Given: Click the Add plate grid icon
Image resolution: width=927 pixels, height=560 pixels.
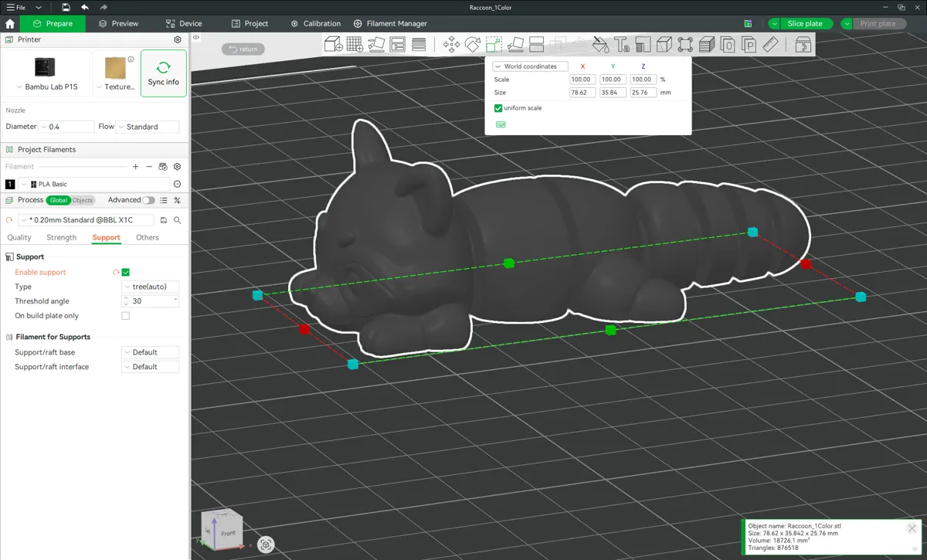Looking at the screenshot, I should [x=355, y=44].
